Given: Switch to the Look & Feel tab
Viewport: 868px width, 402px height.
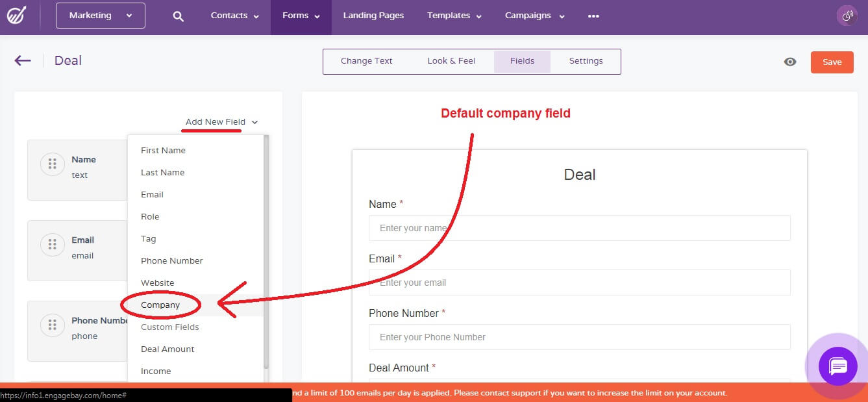Looking at the screenshot, I should click(451, 60).
